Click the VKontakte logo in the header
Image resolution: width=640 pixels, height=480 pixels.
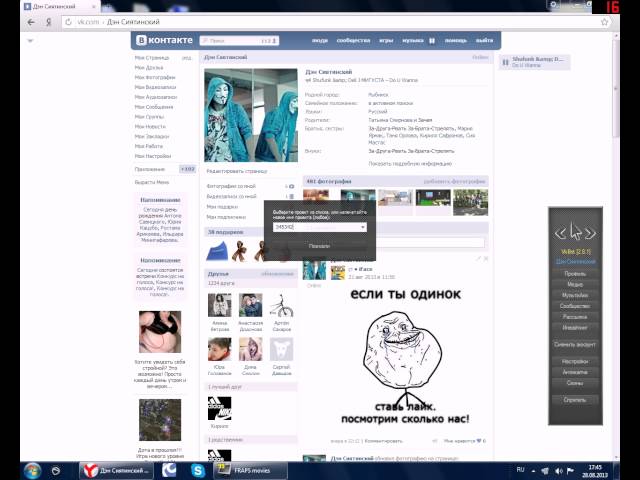(x=164, y=40)
